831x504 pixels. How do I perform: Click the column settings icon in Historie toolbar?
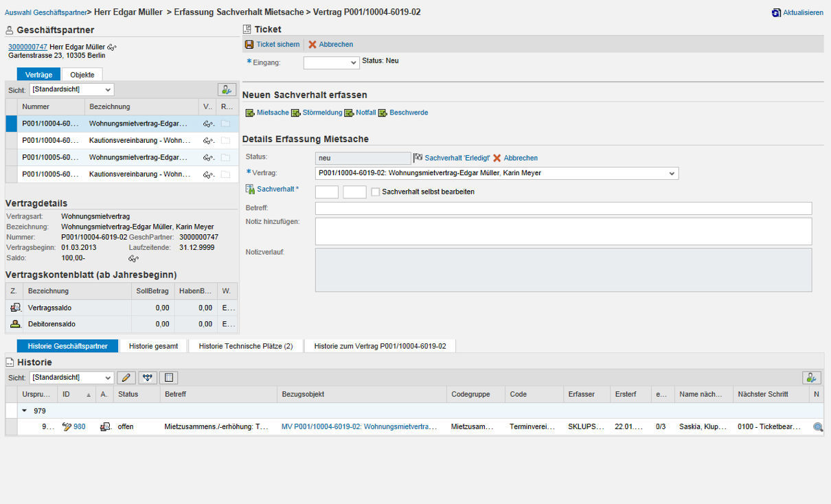(167, 377)
